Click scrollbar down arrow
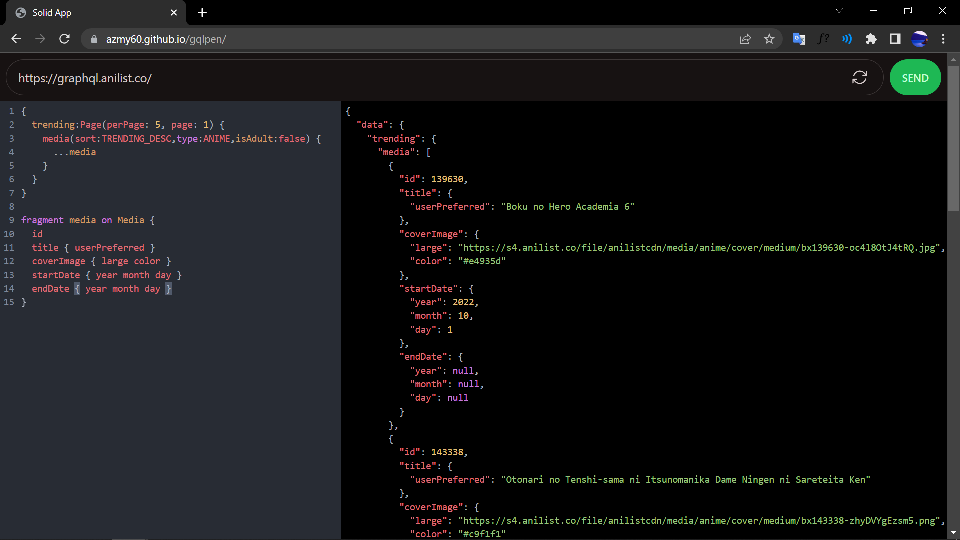Image resolution: width=960 pixels, height=540 pixels. tap(953, 534)
